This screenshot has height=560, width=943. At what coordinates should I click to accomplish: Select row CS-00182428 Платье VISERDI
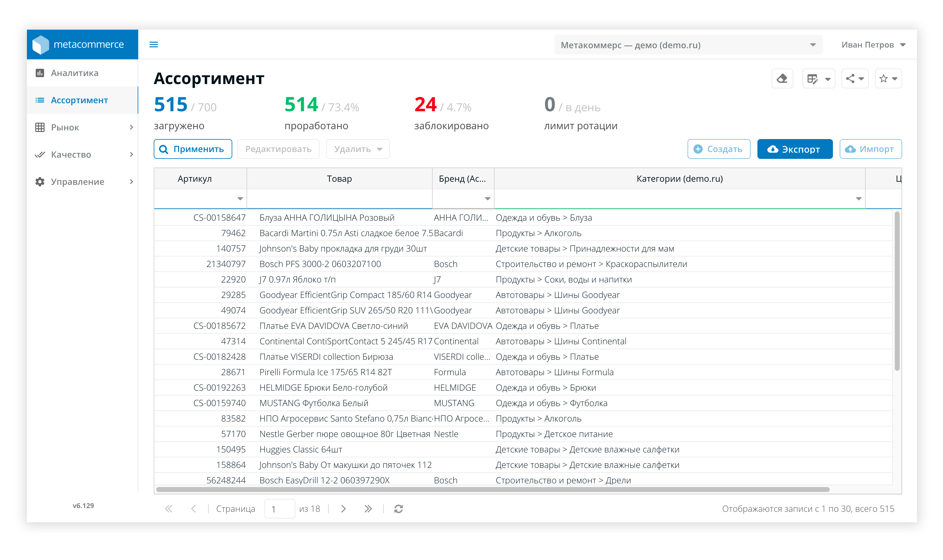pyautogui.click(x=523, y=357)
